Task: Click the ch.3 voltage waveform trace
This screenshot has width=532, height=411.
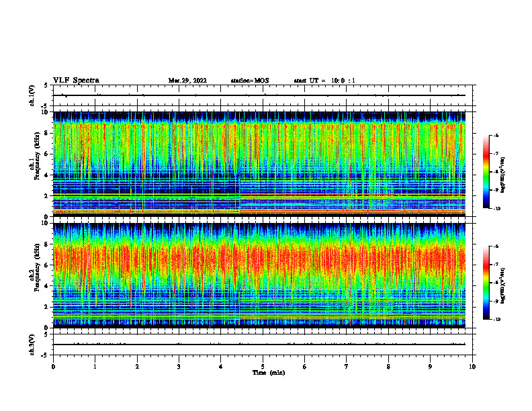Action: (x=259, y=345)
